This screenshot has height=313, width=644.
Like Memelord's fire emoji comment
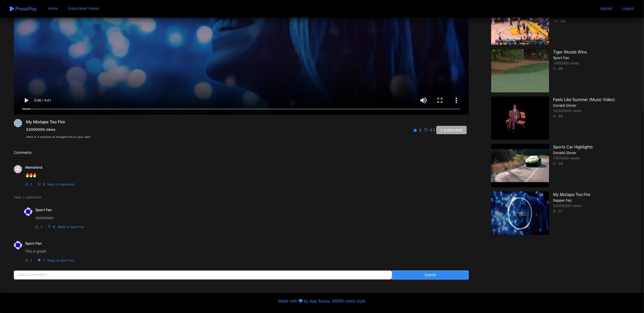[x=26, y=184]
